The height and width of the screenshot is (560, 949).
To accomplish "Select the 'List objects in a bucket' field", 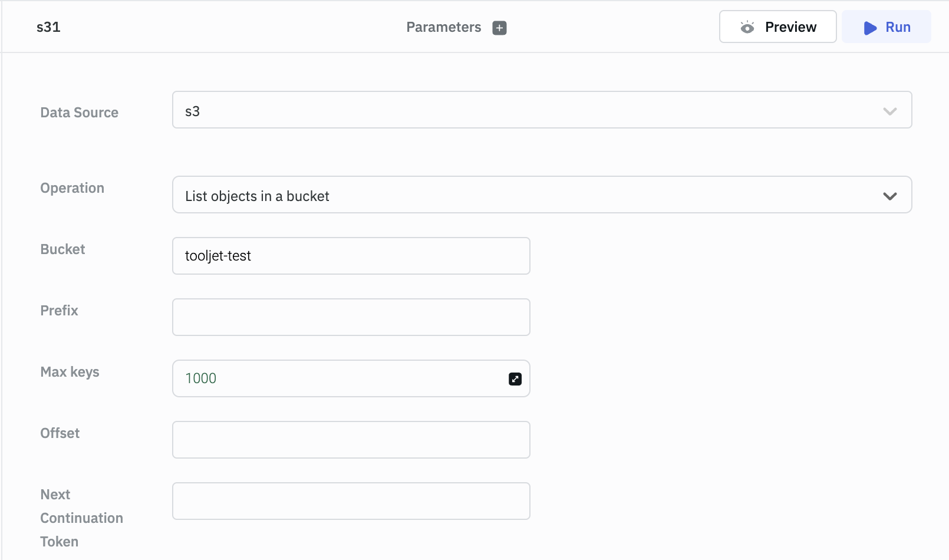I will tap(530, 195).
